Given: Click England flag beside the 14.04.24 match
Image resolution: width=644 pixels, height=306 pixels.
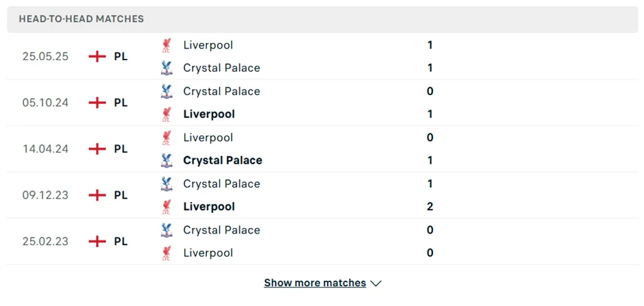Looking at the screenshot, I should pyautogui.click(x=97, y=149).
